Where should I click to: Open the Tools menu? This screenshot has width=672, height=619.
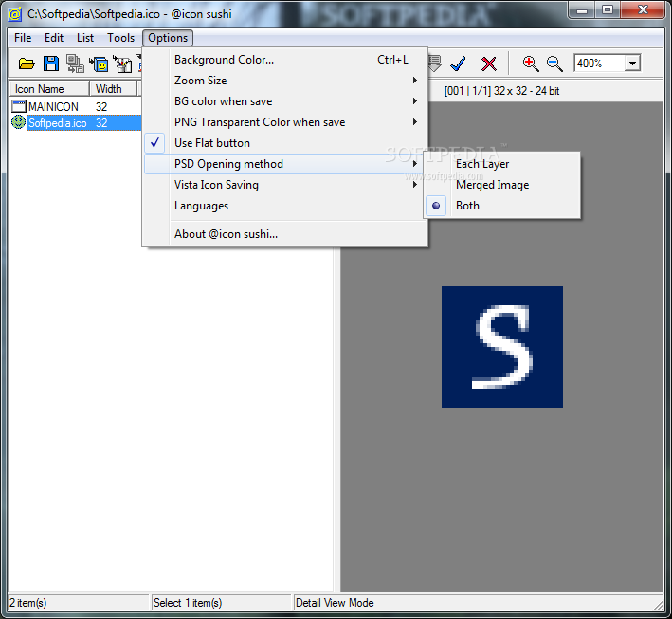[120, 38]
